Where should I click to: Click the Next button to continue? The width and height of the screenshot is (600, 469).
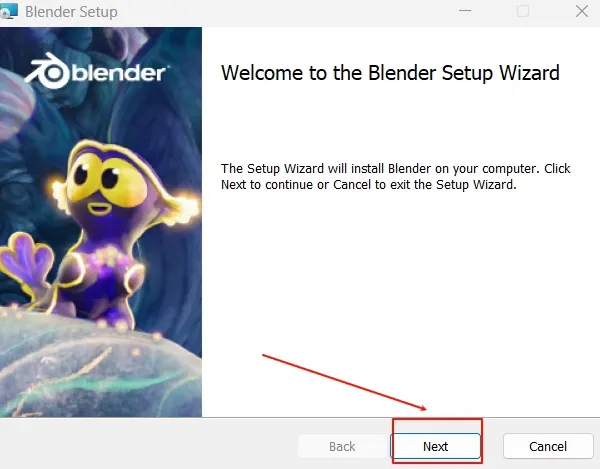point(435,446)
